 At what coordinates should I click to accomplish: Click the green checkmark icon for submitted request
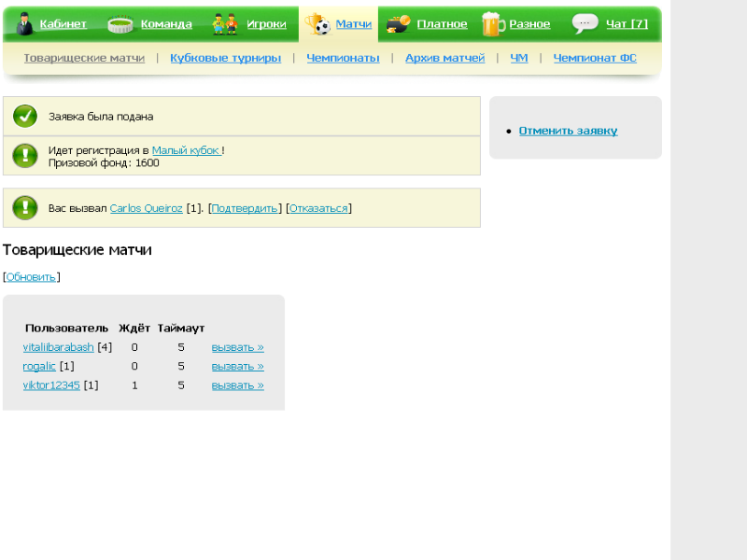(x=25, y=117)
